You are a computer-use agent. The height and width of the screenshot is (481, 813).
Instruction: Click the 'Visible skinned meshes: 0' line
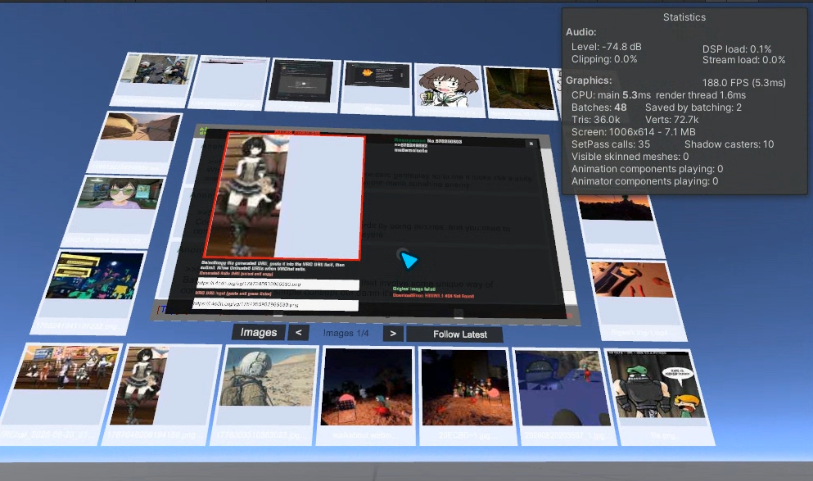click(x=630, y=157)
